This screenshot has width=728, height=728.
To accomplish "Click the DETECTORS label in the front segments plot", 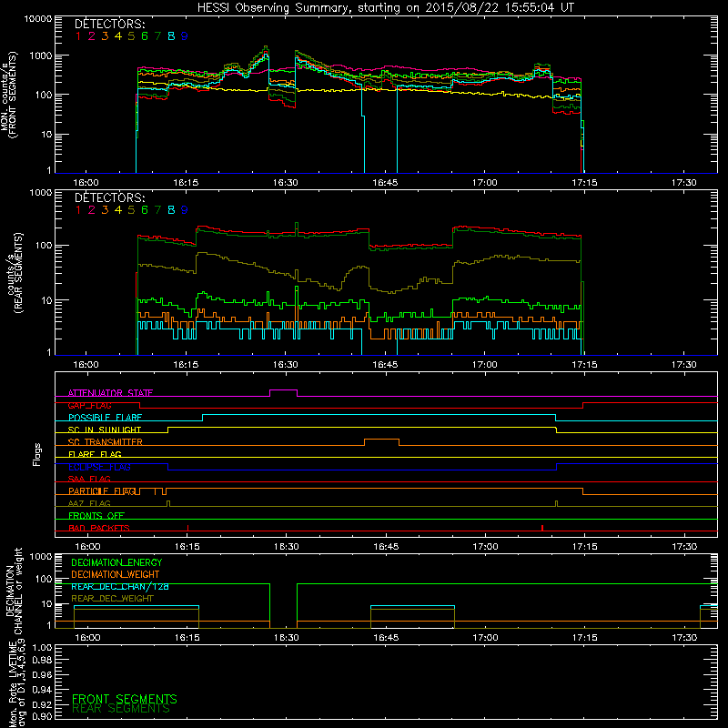I will click(x=110, y=24).
